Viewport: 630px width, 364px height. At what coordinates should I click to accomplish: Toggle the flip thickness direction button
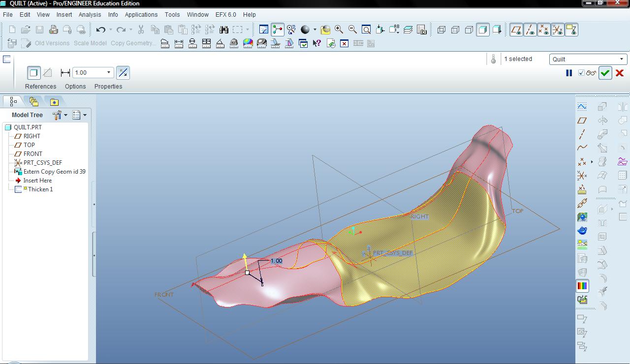123,73
